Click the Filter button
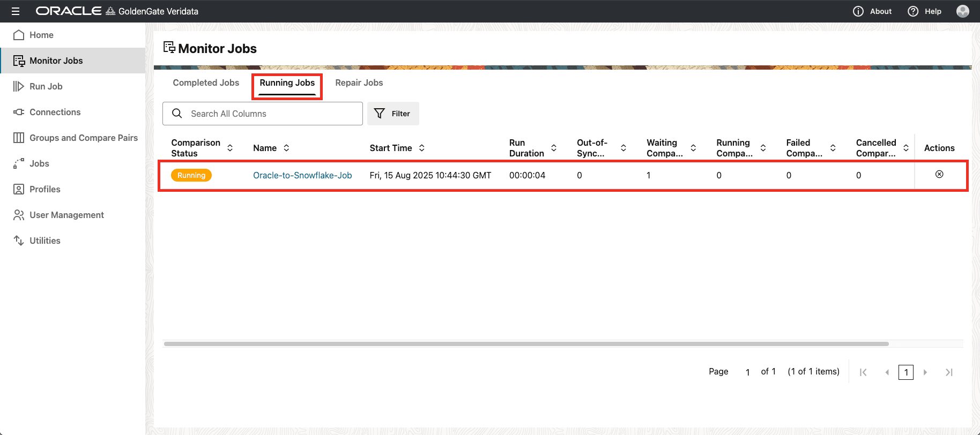The width and height of the screenshot is (980, 435). (x=393, y=114)
